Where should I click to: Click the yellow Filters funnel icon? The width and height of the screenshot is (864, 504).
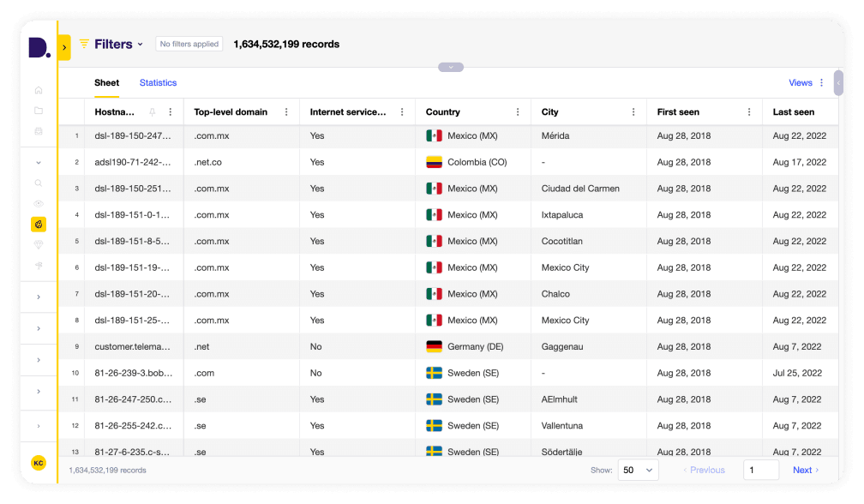click(83, 44)
